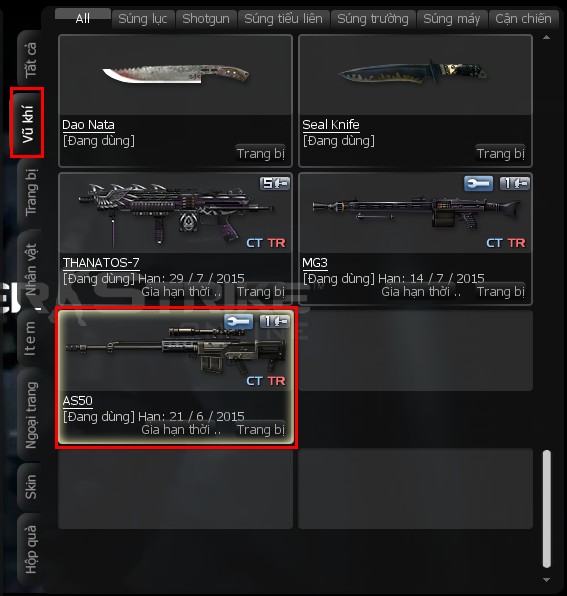Image resolution: width=567 pixels, height=596 pixels.
Task: Open the Hộp quà side tab
Action: (x=30, y=549)
